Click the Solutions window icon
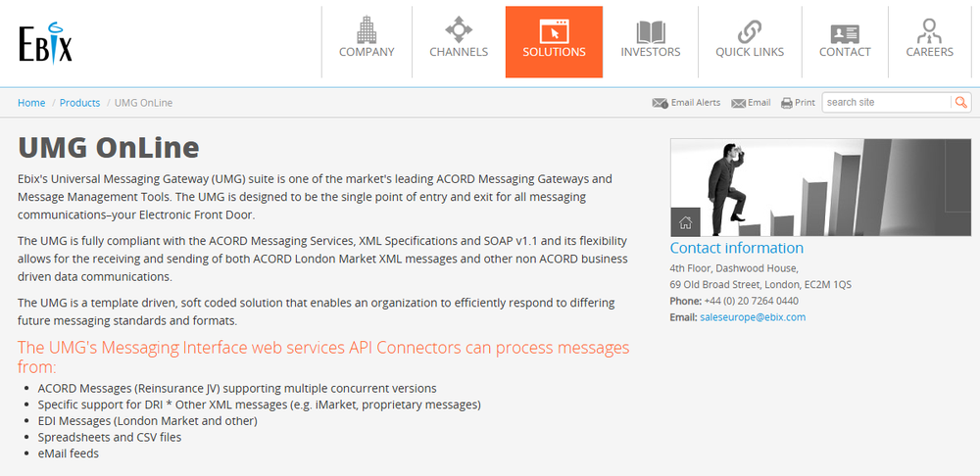Image resolution: width=980 pixels, height=476 pixels. (554, 30)
